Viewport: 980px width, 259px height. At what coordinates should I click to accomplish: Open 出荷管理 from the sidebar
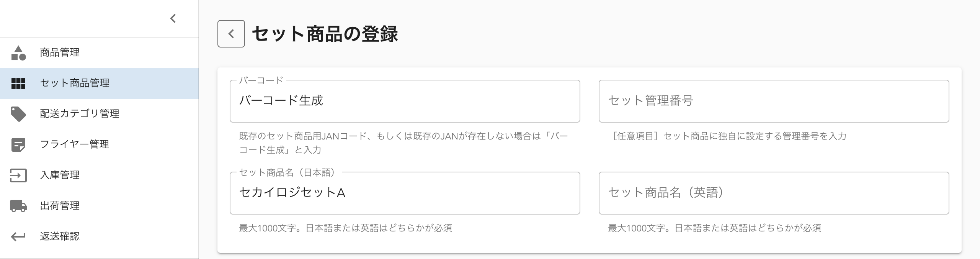(x=59, y=206)
